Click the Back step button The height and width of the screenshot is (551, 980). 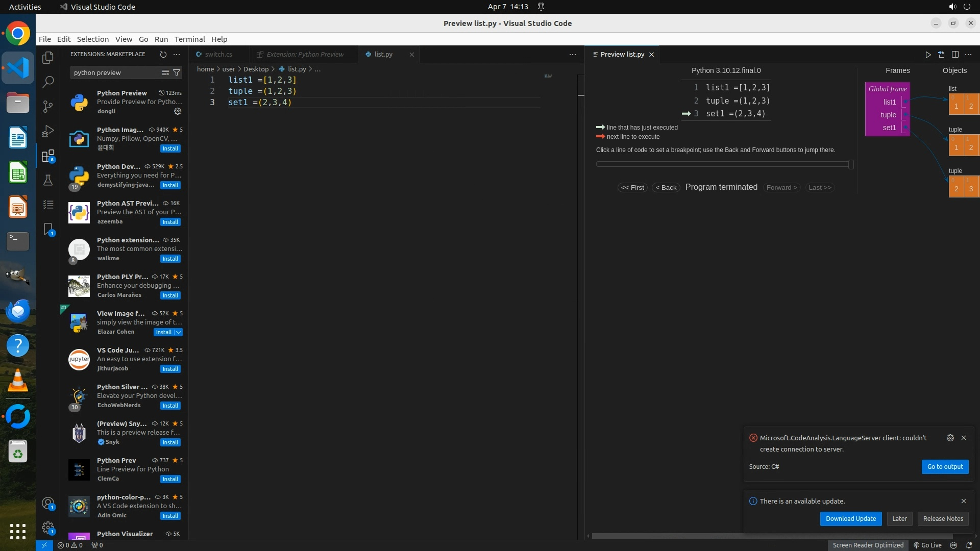pyautogui.click(x=666, y=187)
